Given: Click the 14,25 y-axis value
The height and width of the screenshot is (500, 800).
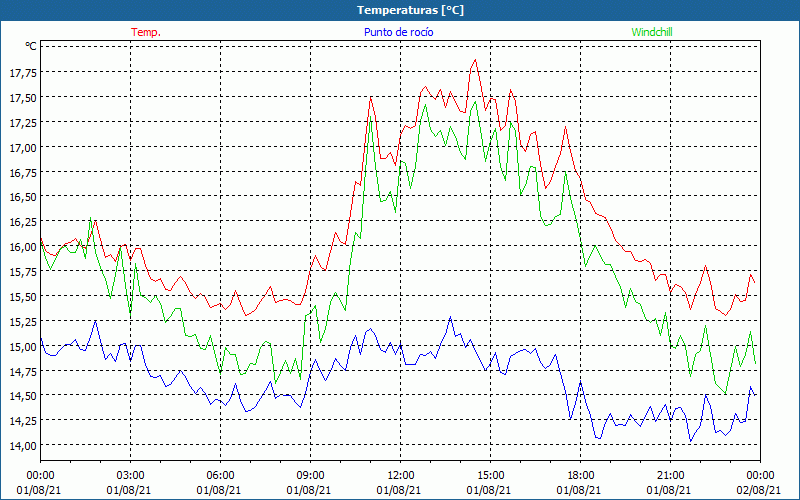Looking at the screenshot, I should coord(23,421).
